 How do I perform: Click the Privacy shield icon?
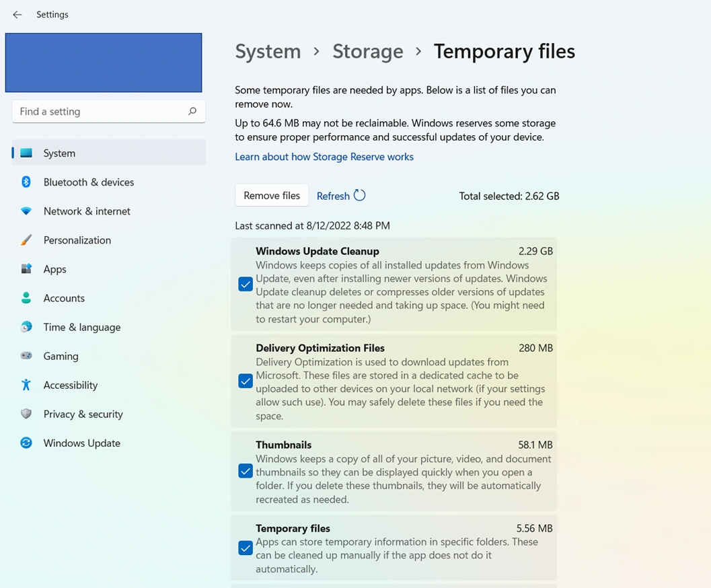[x=26, y=414]
